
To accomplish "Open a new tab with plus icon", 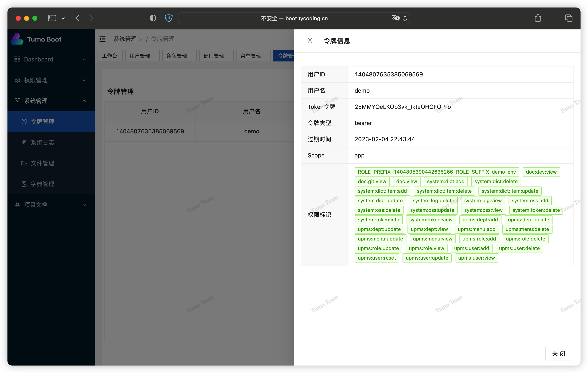I will click(553, 18).
